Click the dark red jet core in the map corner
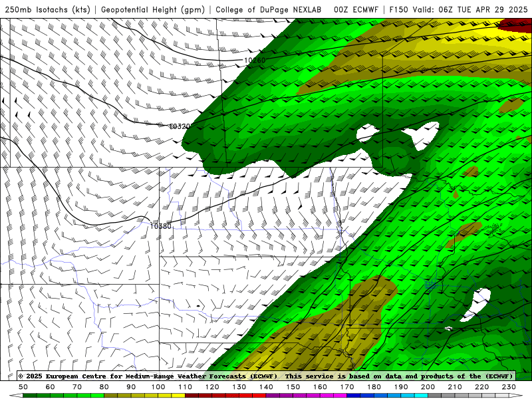532x399 pixels. click(517, 25)
